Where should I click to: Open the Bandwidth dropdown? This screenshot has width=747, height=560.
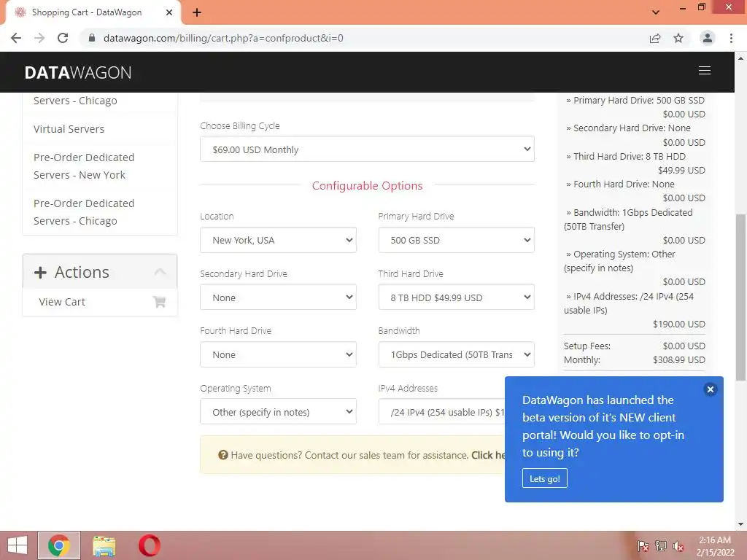456,354
